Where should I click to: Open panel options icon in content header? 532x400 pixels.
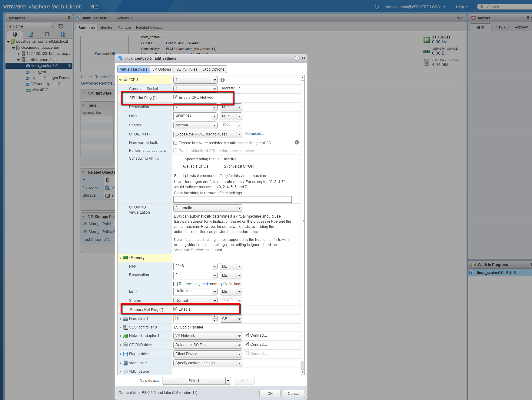[x=460, y=18]
